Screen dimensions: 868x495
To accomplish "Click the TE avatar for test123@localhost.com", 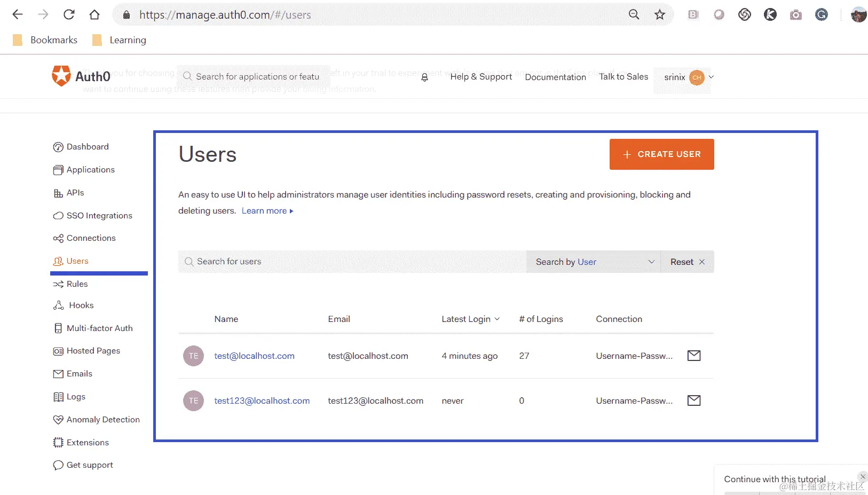I will (193, 400).
